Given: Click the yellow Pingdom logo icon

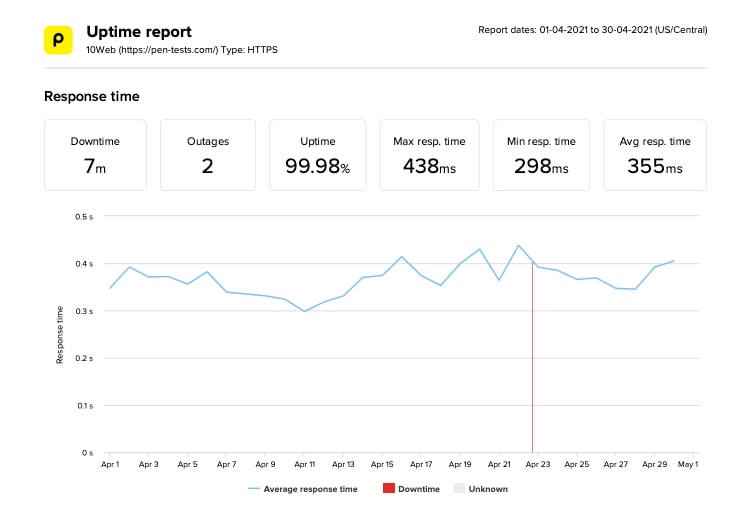Looking at the screenshot, I should tap(58, 40).
